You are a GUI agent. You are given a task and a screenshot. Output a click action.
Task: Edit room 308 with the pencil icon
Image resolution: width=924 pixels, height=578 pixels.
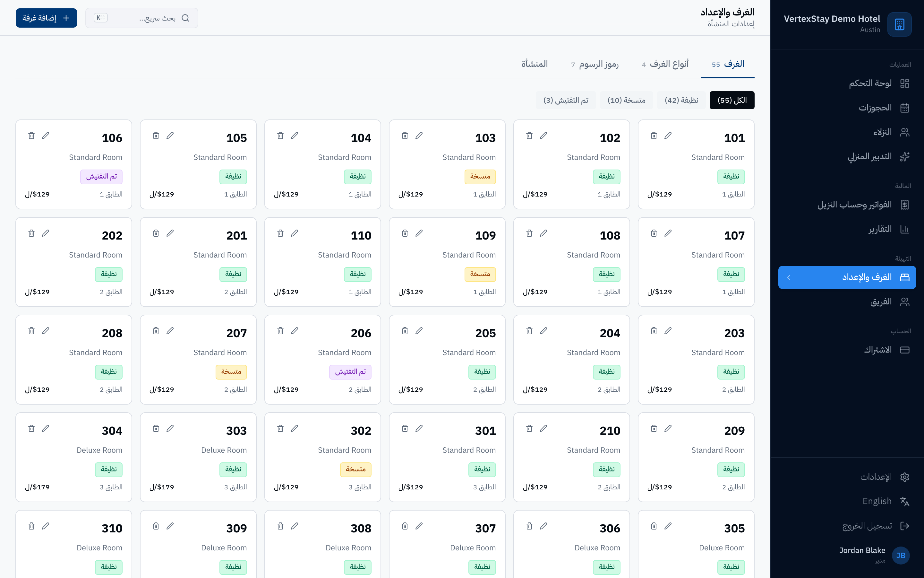coord(295,526)
